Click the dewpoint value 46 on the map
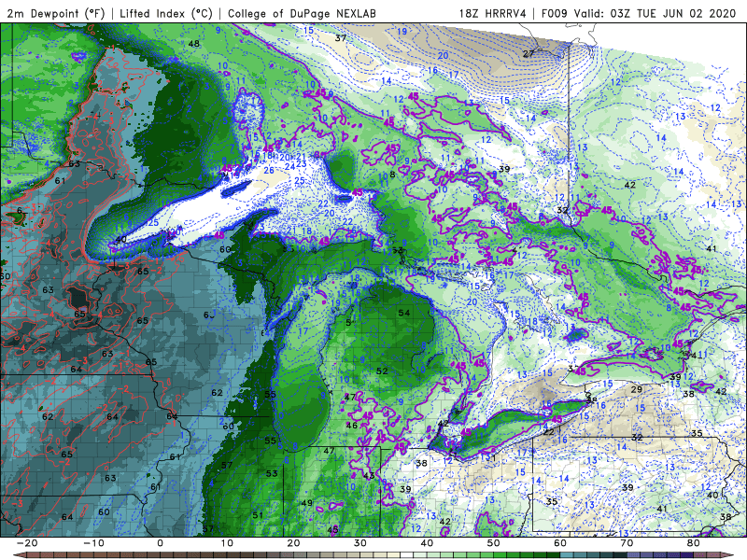 tap(352, 426)
